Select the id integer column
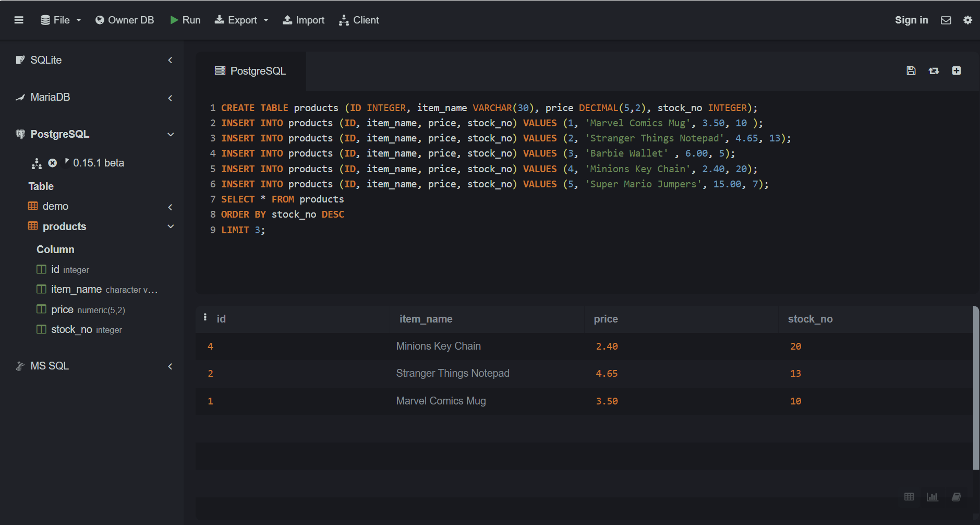Viewport: 980px width, 525px height. 70,269
